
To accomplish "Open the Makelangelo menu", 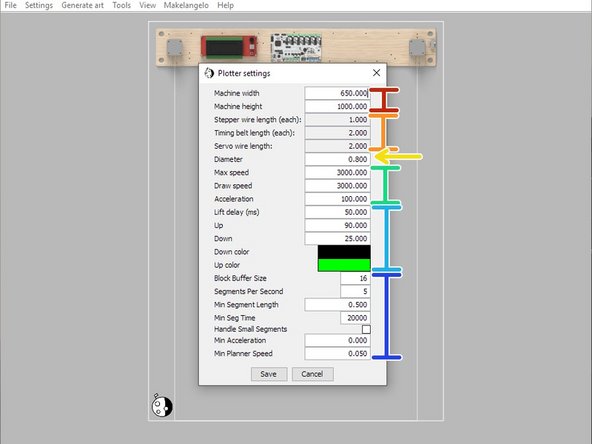I will pyautogui.click(x=186, y=5).
